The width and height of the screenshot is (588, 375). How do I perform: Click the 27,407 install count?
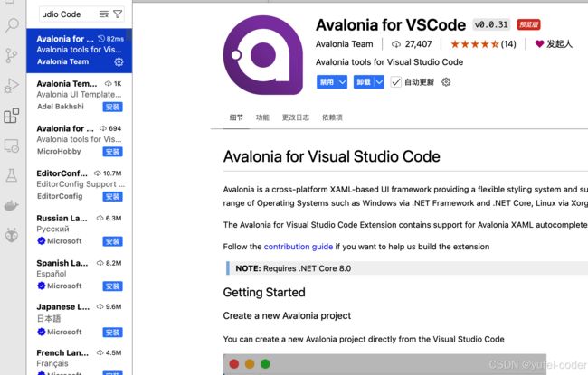click(412, 44)
